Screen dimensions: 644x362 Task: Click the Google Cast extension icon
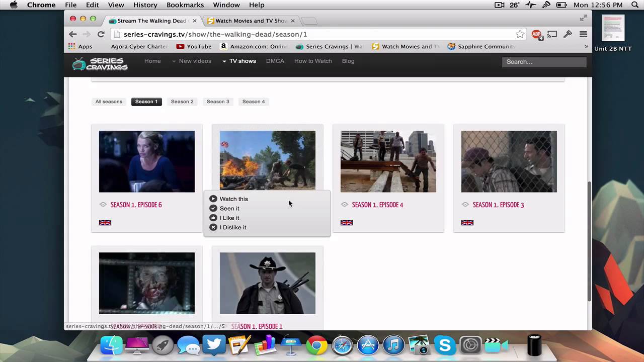(x=552, y=34)
